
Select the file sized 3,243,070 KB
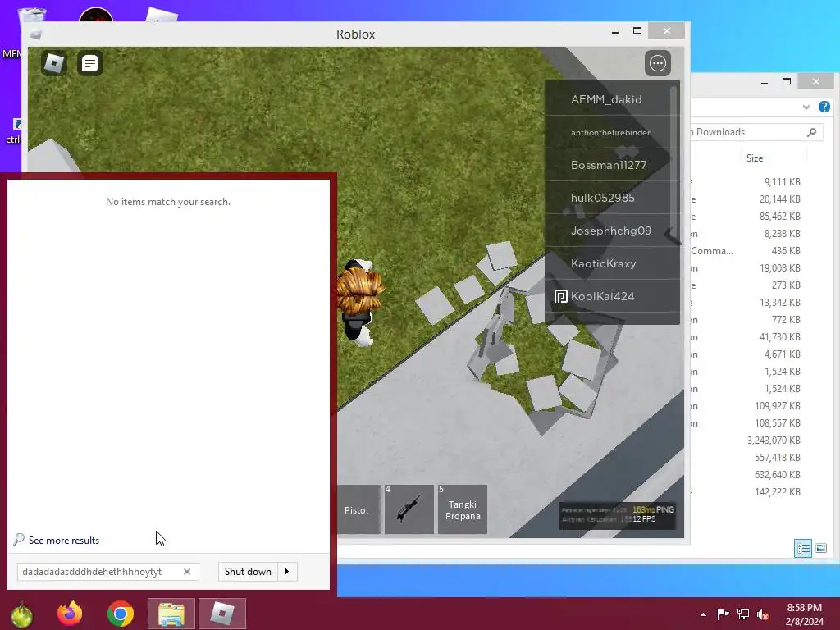coord(774,441)
